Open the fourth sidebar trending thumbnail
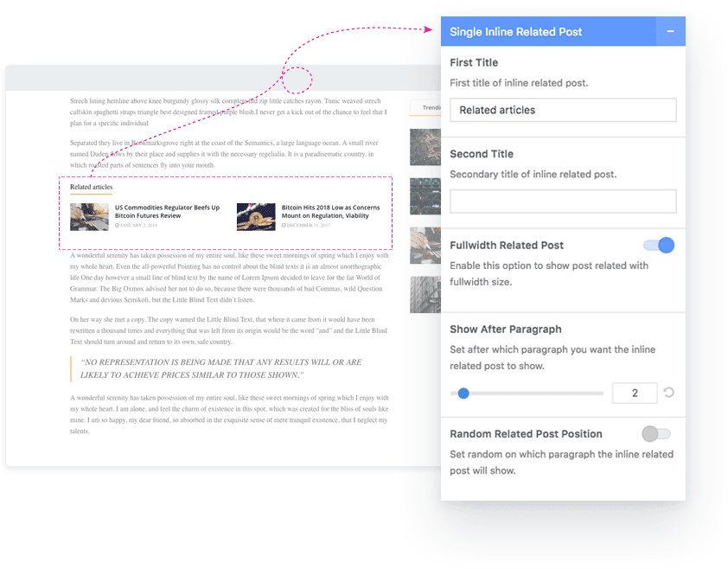 coord(425,294)
